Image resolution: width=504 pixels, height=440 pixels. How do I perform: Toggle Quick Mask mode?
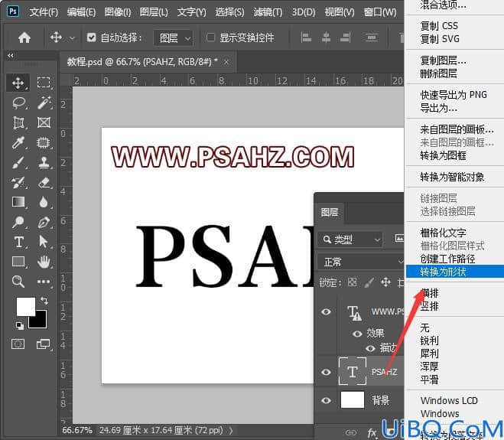pos(18,344)
